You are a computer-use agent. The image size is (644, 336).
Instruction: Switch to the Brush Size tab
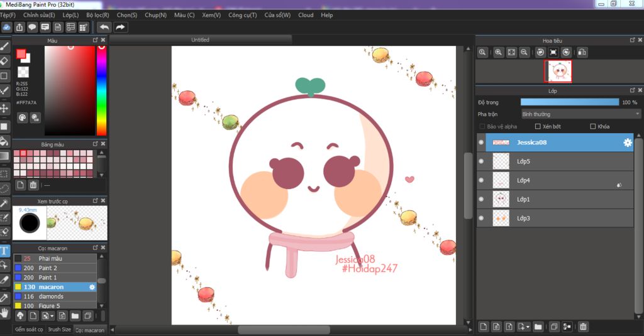coord(59,330)
